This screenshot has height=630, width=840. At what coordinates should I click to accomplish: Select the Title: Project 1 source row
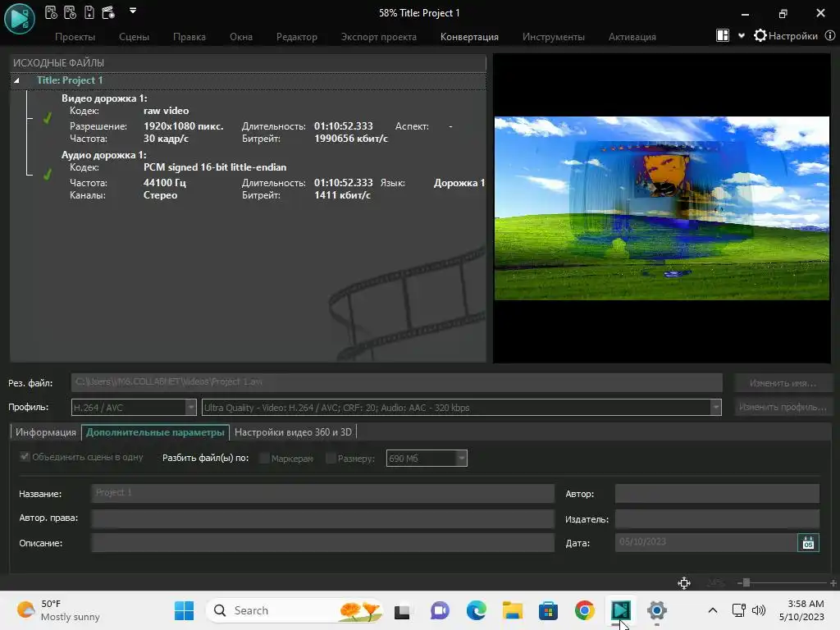pos(248,80)
